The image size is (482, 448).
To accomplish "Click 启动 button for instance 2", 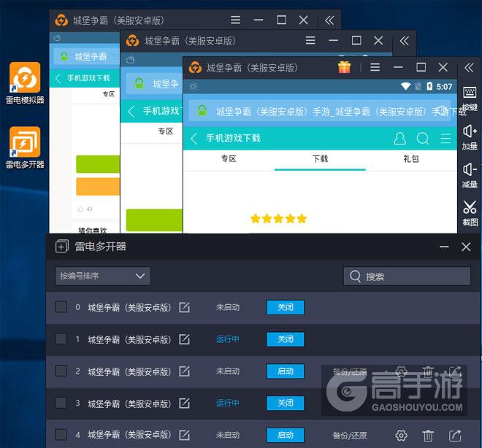I will pos(286,371).
